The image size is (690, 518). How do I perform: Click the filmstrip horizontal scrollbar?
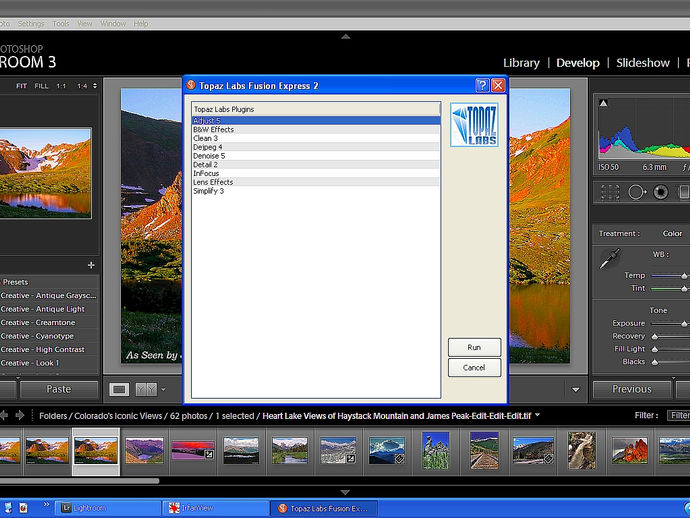79,481
